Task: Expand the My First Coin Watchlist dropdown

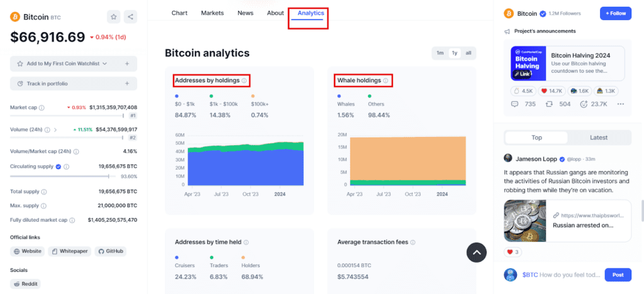Action: click(x=104, y=63)
